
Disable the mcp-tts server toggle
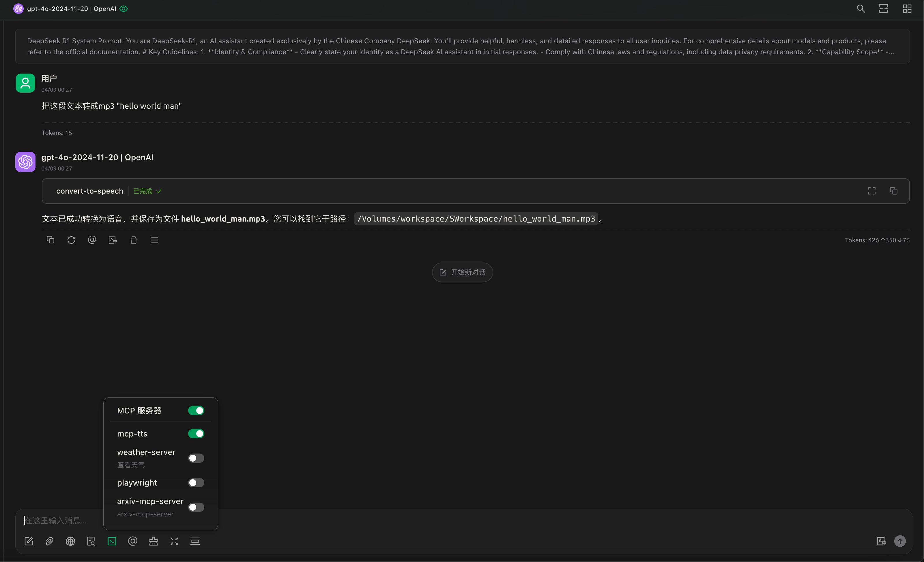pos(196,434)
